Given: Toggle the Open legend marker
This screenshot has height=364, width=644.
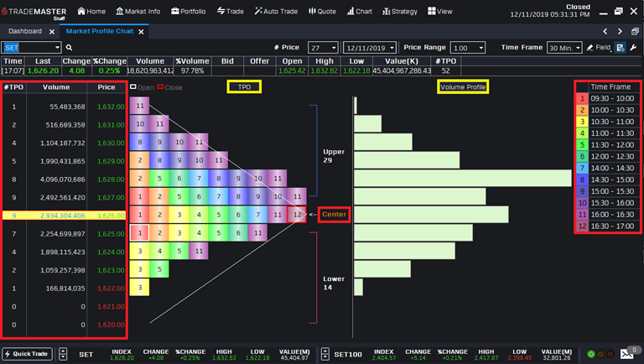Looking at the screenshot, I should tap(133, 86).
